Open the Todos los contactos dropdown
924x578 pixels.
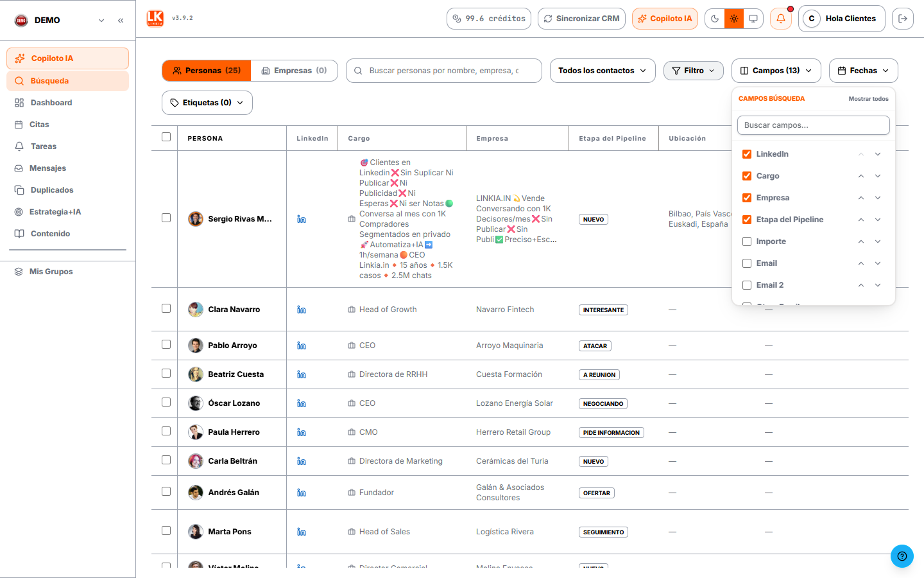coord(603,71)
